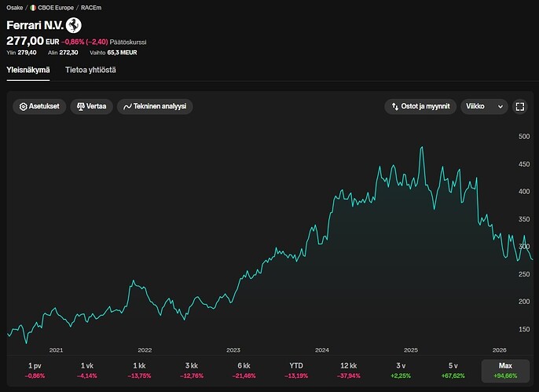Click the 200 price axis label
The width and height of the screenshot is (539, 392).
524,302
